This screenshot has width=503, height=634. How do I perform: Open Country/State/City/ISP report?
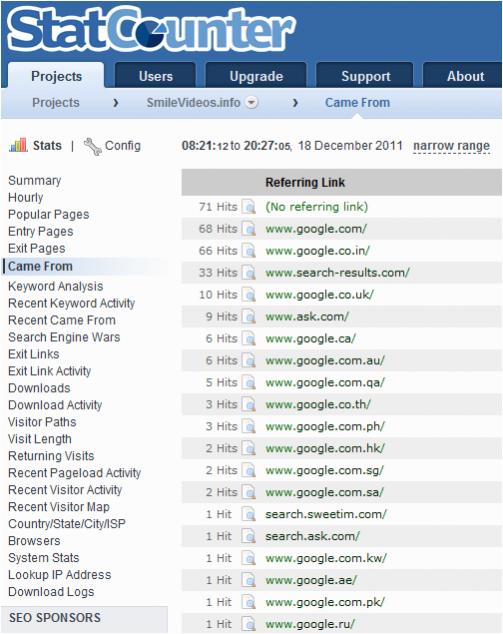pyautogui.click(x=67, y=524)
